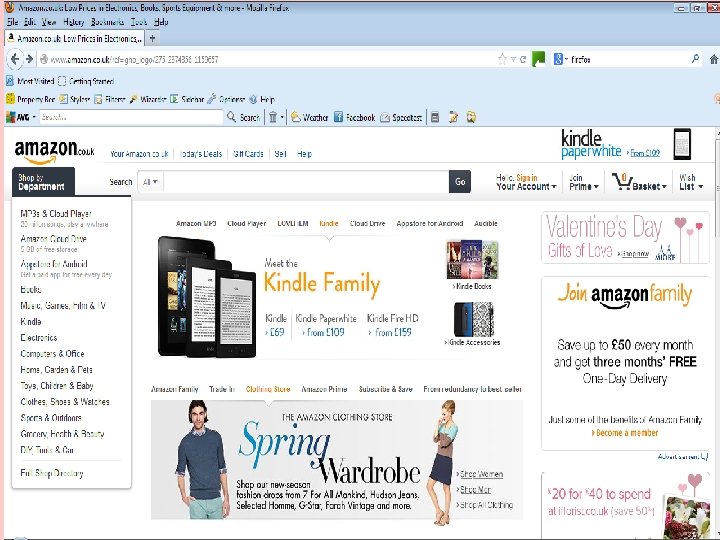Click the Sign in link
The width and height of the screenshot is (720, 540).
point(527,177)
